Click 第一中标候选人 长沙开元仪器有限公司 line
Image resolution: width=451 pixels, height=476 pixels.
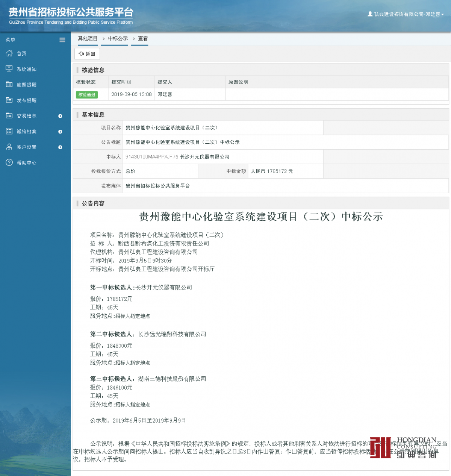141,288
